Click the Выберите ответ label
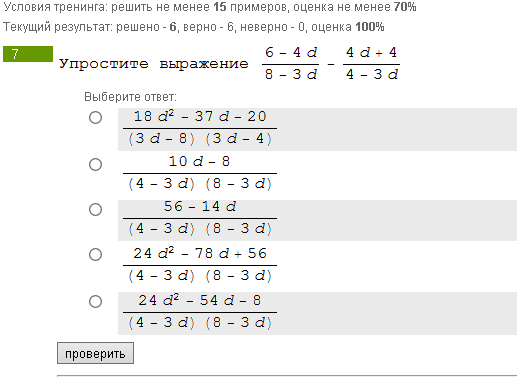The image size is (517, 380). [130, 97]
